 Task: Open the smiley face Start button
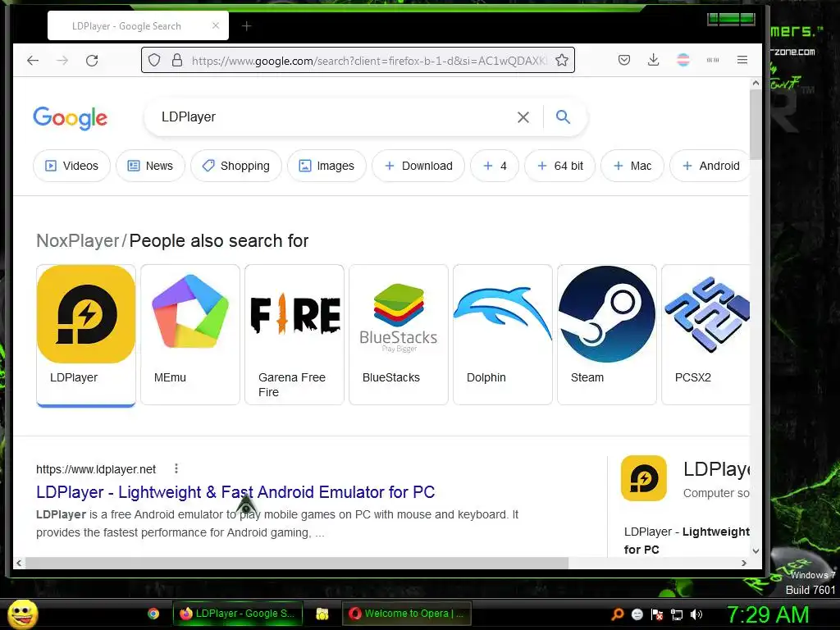click(x=22, y=614)
